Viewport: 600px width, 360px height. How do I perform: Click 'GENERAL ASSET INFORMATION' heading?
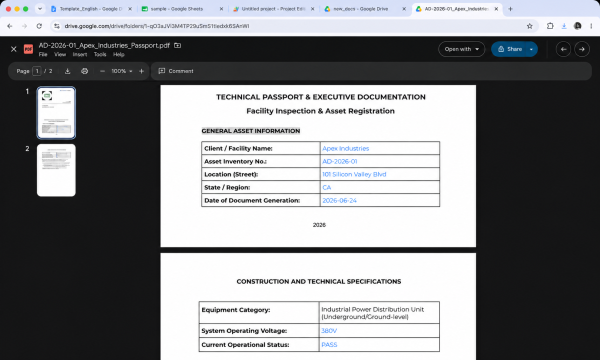[251, 131]
